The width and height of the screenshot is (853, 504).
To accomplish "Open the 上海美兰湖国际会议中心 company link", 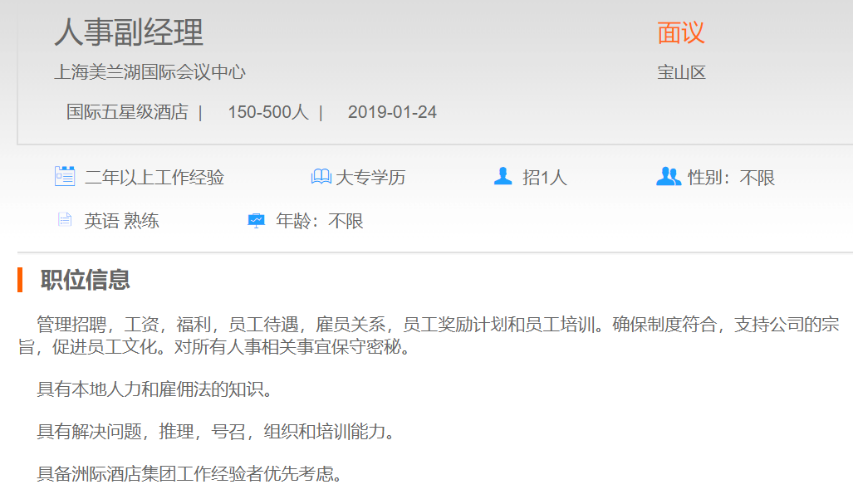I will click(150, 72).
